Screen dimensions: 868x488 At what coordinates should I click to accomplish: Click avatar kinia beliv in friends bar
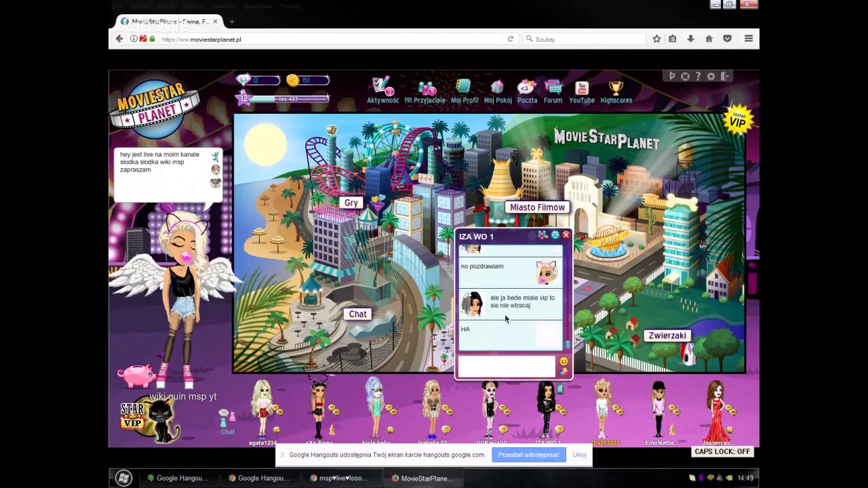(x=376, y=409)
